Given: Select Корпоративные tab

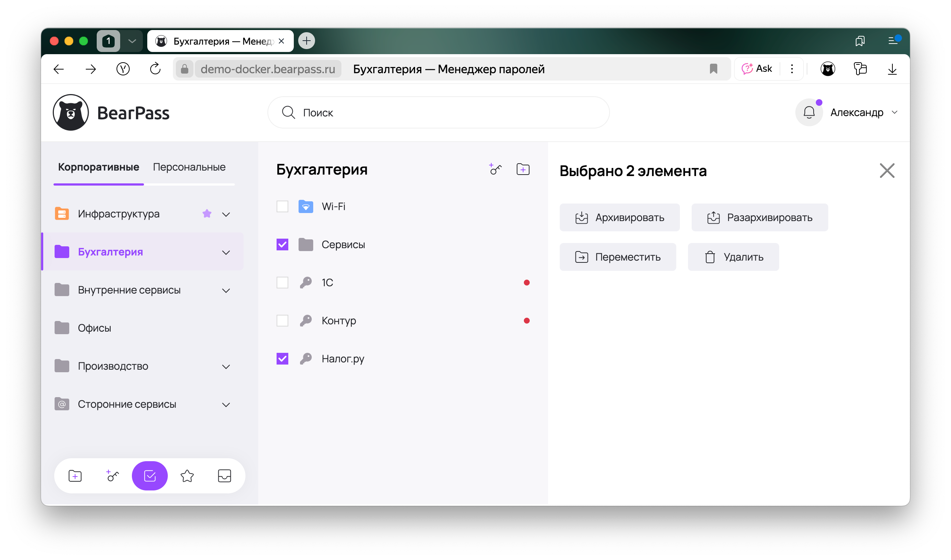Looking at the screenshot, I should point(99,167).
